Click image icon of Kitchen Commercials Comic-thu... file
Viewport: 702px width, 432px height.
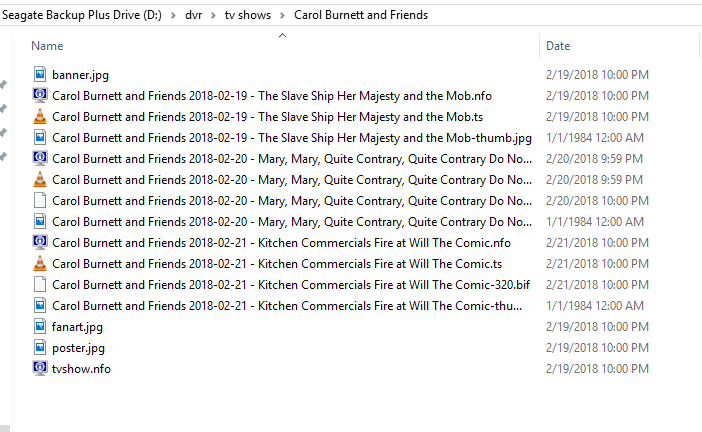coord(40,306)
